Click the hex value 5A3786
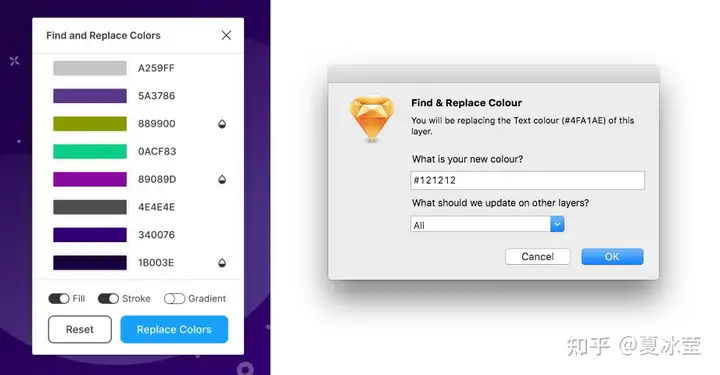The image size is (720, 375). click(157, 96)
